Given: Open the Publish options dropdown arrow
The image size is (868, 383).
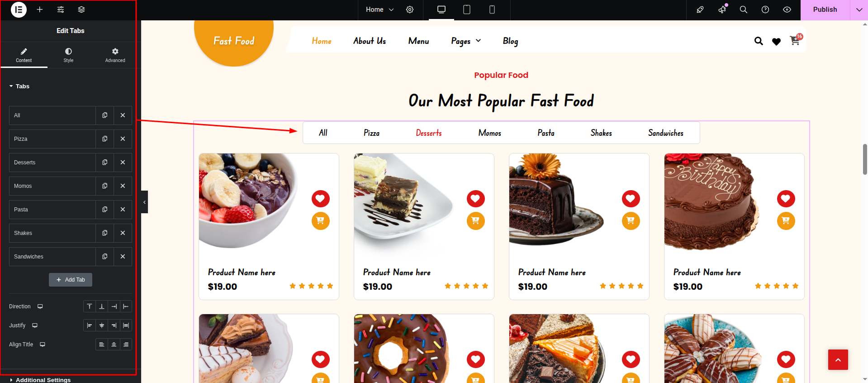Looking at the screenshot, I should (859, 10).
